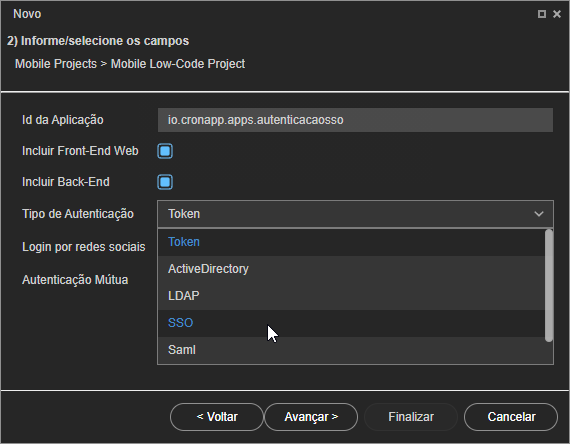Viewport: 570px width, 444px height.
Task: Toggle Incluir Back-End checkbox
Action: [165, 182]
